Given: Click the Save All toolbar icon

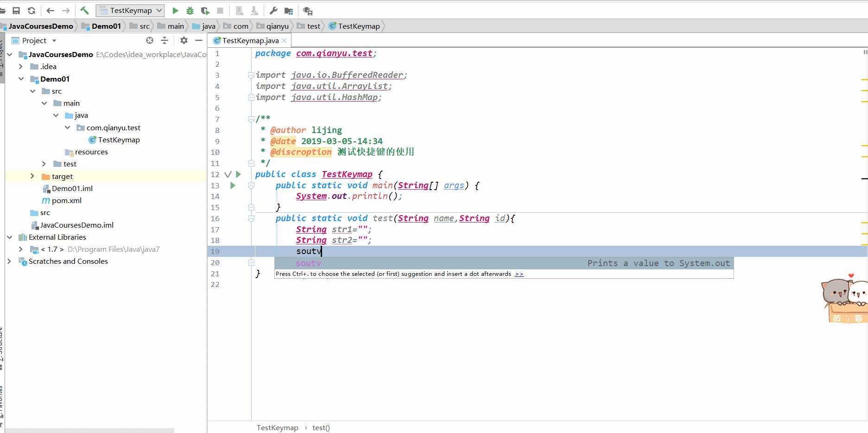Looking at the screenshot, I should [x=16, y=10].
